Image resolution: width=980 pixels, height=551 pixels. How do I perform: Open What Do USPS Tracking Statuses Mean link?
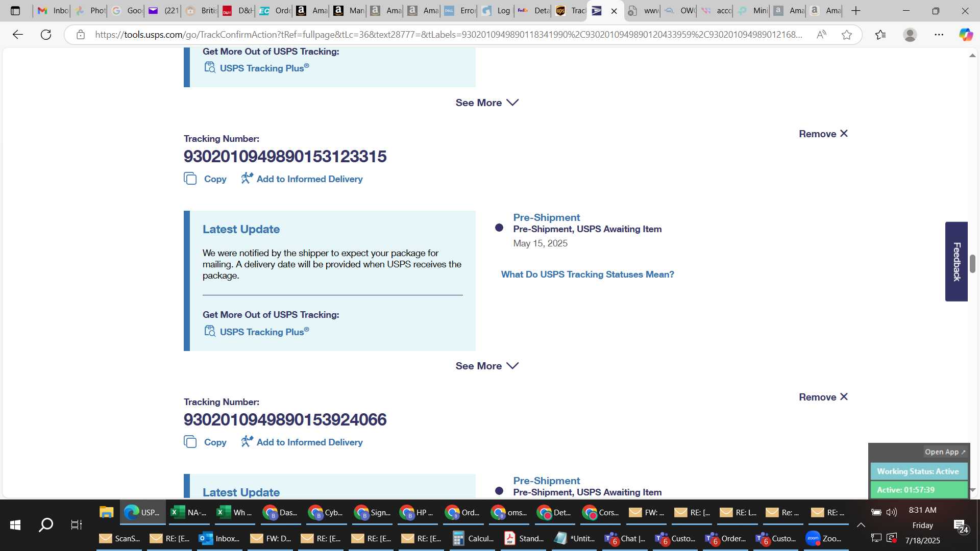click(x=587, y=274)
